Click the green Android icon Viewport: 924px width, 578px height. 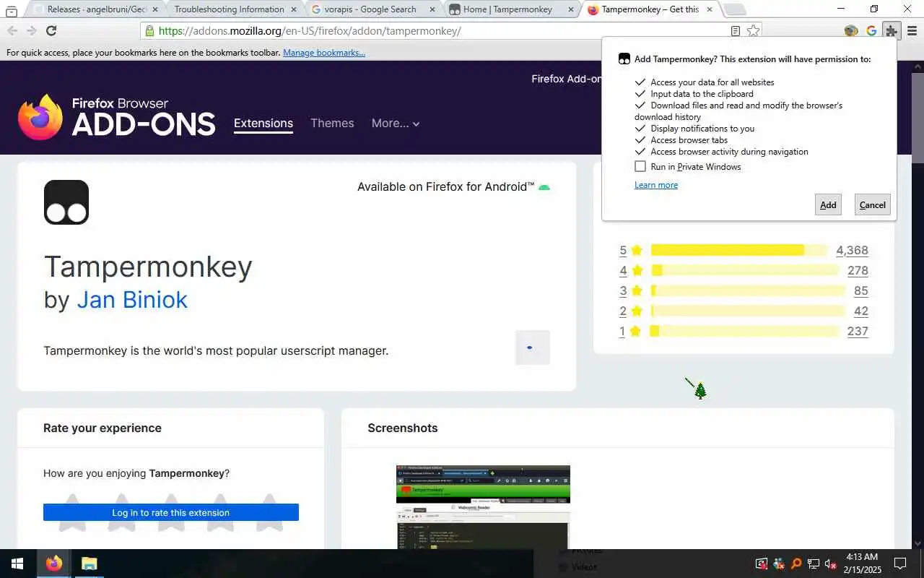544,187
